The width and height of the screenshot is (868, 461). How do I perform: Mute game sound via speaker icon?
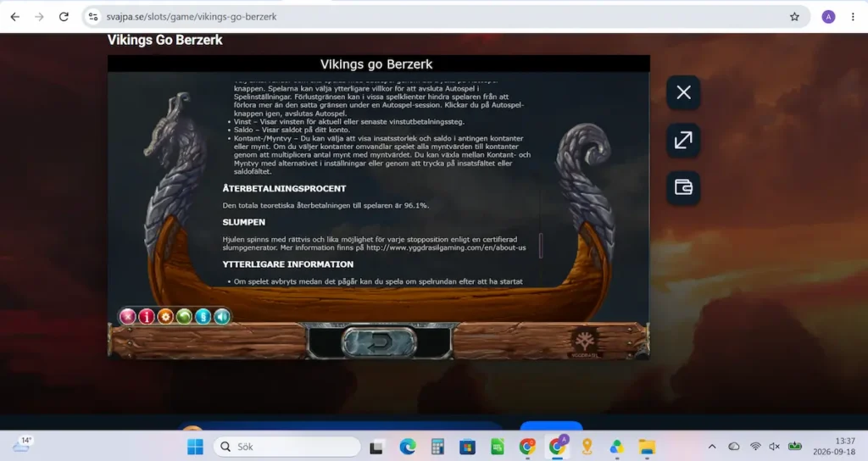222,317
